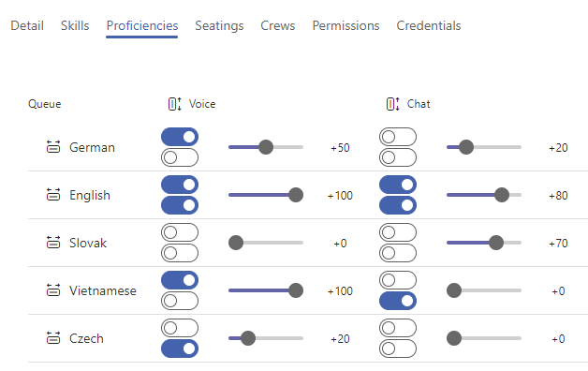Screen dimensions: 588x371
Task: Go to the Credentials tab
Action: pyautogui.click(x=429, y=25)
